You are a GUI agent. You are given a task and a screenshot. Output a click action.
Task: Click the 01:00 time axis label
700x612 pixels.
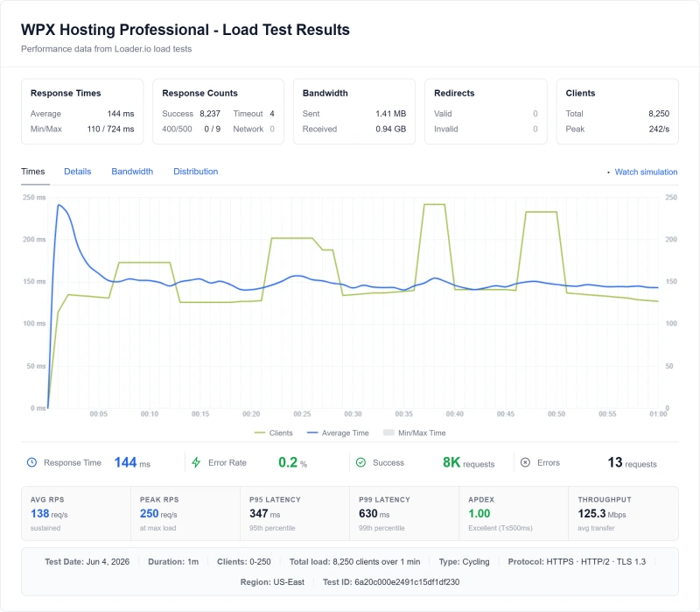tap(658, 414)
